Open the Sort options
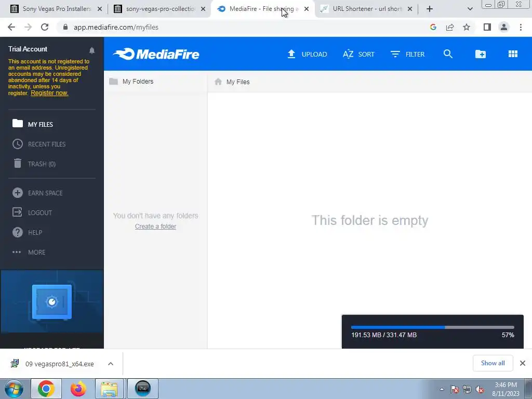The height and width of the screenshot is (399, 532). 358,54
